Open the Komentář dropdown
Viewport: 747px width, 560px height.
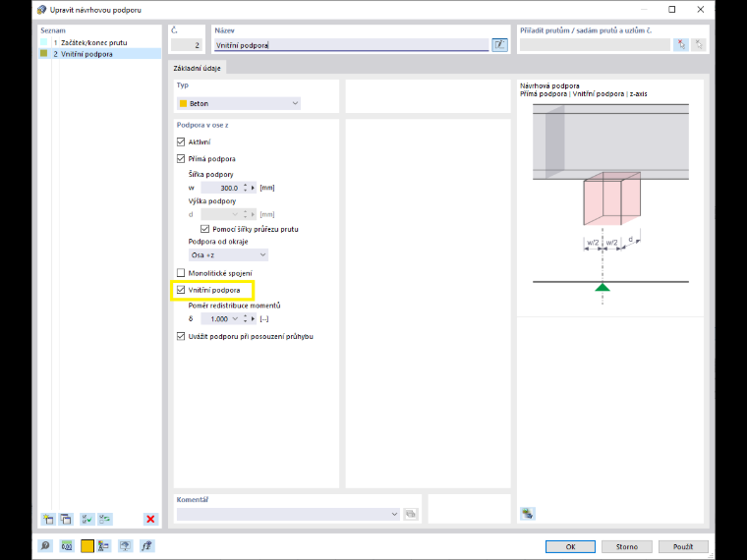288,514
